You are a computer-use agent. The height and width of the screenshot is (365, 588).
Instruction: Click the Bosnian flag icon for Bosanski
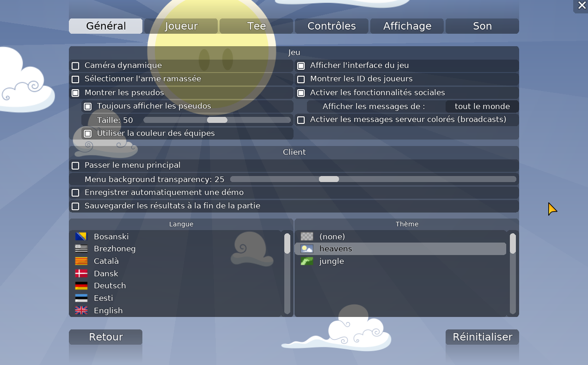point(81,237)
